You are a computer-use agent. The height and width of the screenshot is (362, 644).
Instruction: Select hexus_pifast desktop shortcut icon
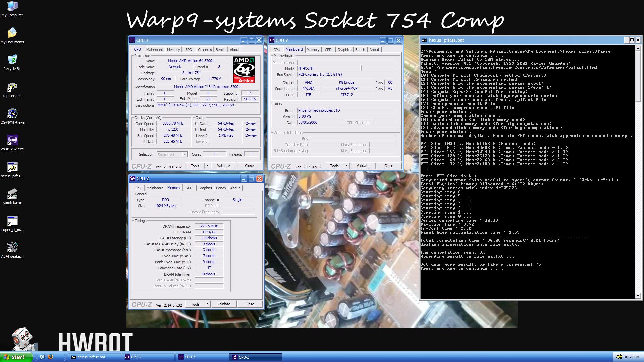coord(12,170)
